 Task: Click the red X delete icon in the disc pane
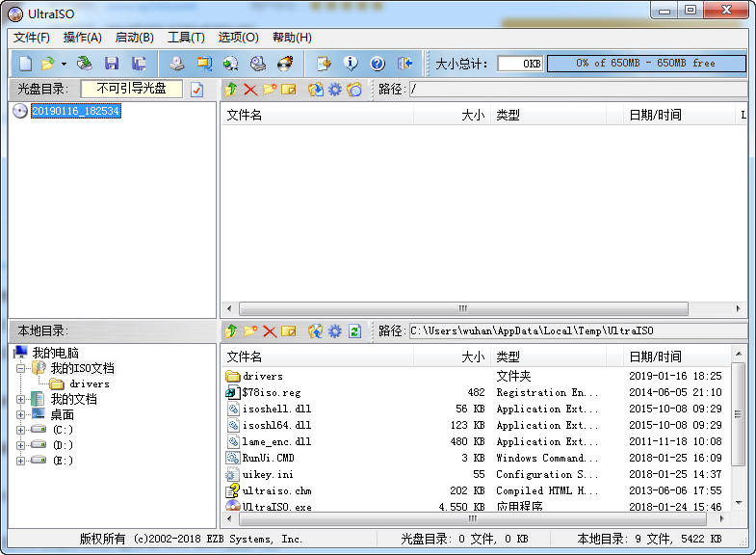point(250,90)
